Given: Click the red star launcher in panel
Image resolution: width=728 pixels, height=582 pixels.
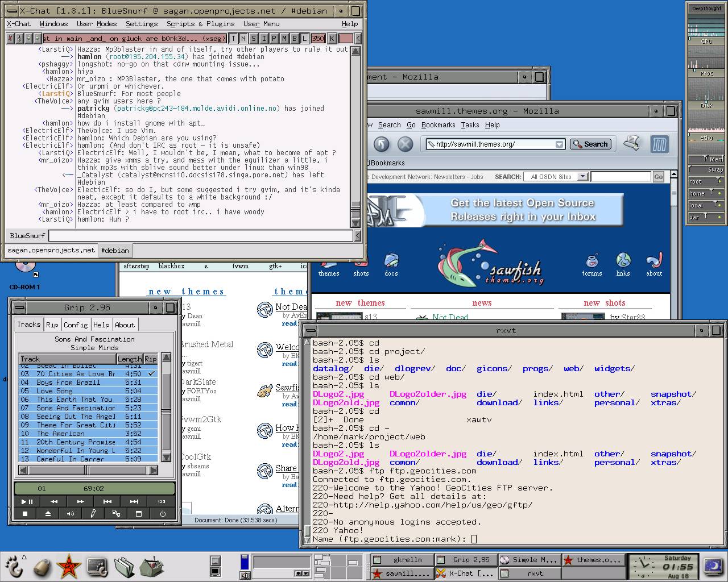Looking at the screenshot, I should [x=69, y=567].
